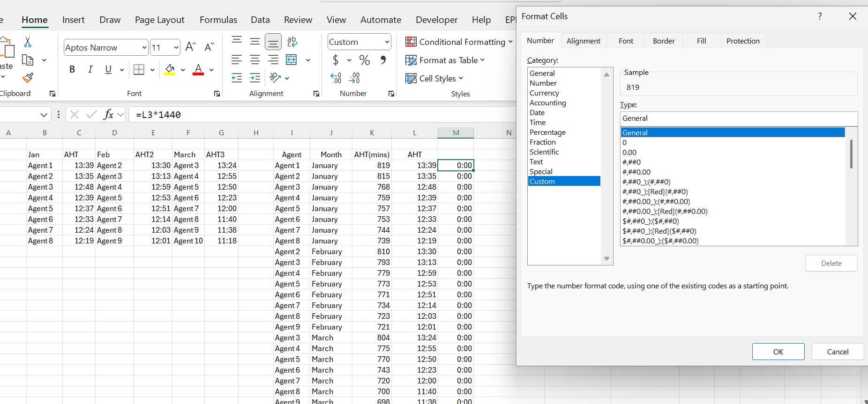The image size is (868, 404).
Task: Open the font name dropdown Aptos Narrow
Action: click(144, 47)
